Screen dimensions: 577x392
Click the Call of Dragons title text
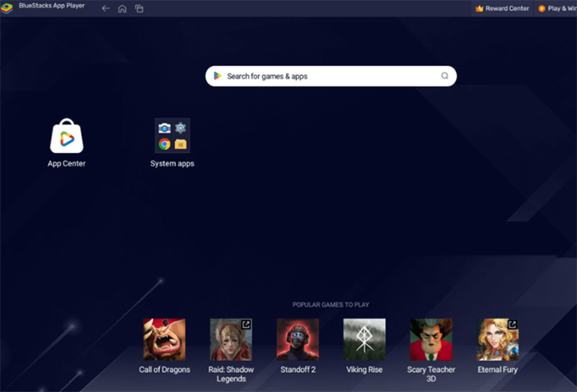(x=165, y=370)
